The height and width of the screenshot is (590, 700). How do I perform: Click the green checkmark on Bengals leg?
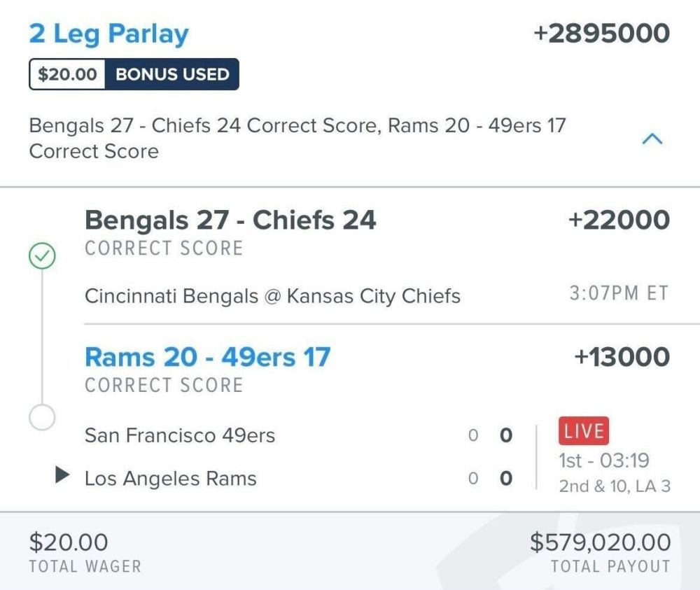point(42,258)
